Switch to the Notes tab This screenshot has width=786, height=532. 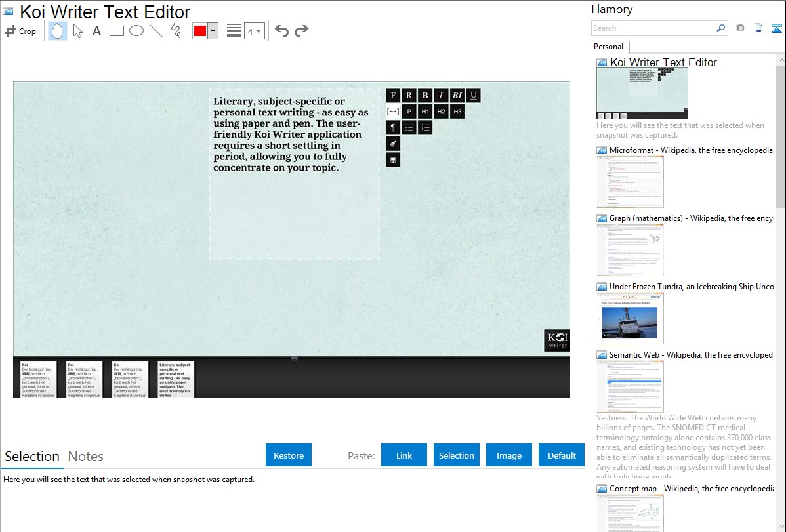coord(86,457)
